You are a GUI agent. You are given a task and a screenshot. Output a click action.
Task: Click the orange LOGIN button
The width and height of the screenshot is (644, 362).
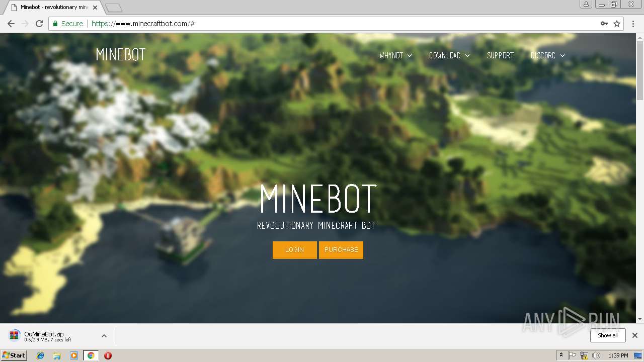(295, 250)
